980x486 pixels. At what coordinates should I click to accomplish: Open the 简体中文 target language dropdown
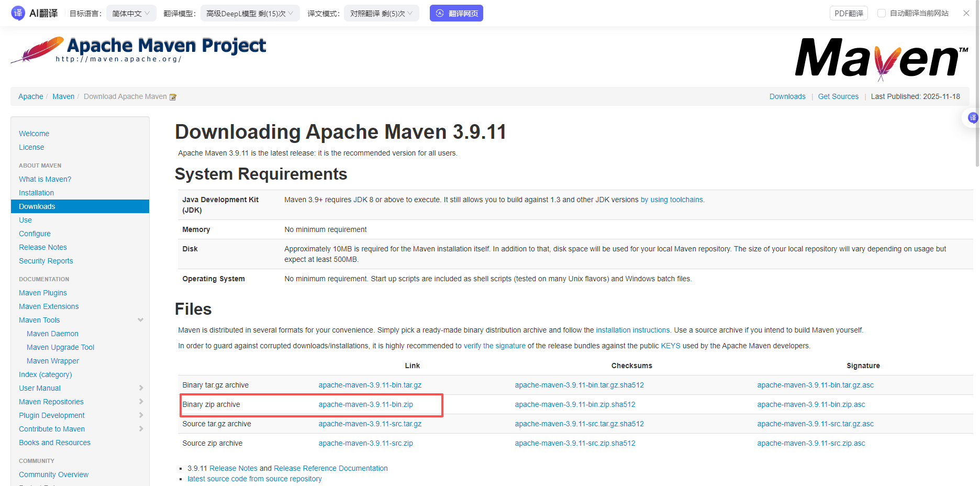pyautogui.click(x=131, y=13)
